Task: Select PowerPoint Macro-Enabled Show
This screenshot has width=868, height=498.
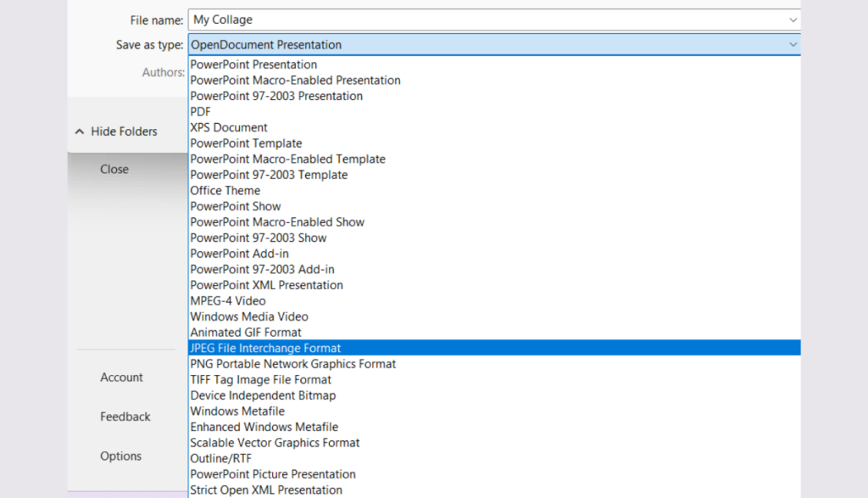Action: 494,222
